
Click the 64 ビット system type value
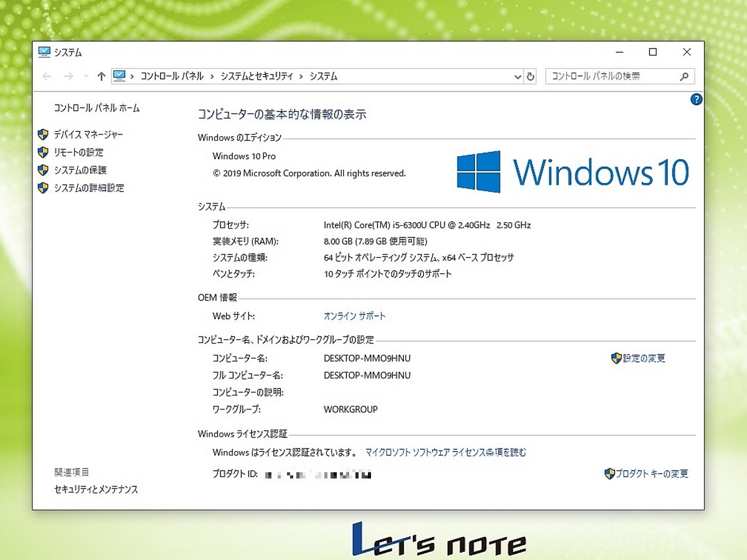[x=419, y=258]
